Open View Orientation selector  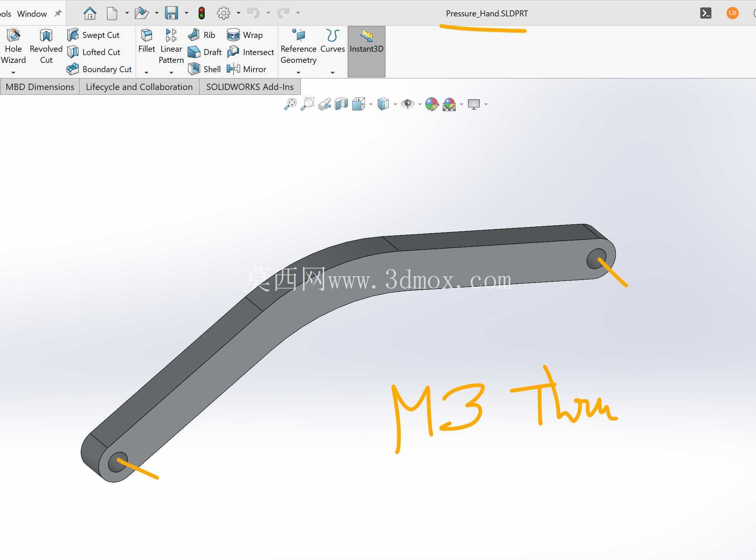tap(359, 104)
